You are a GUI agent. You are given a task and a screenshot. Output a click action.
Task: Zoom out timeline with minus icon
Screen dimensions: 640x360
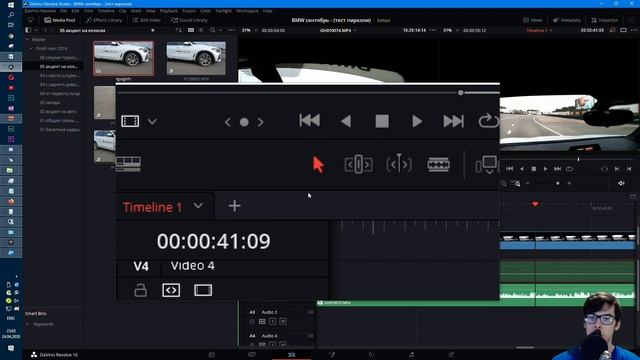point(527,184)
